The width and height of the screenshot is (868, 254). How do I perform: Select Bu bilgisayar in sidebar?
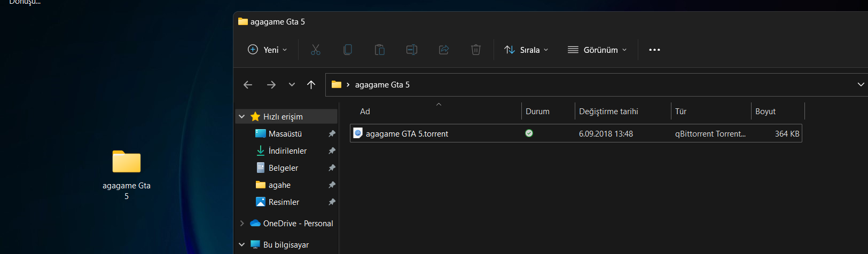tap(286, 244)
